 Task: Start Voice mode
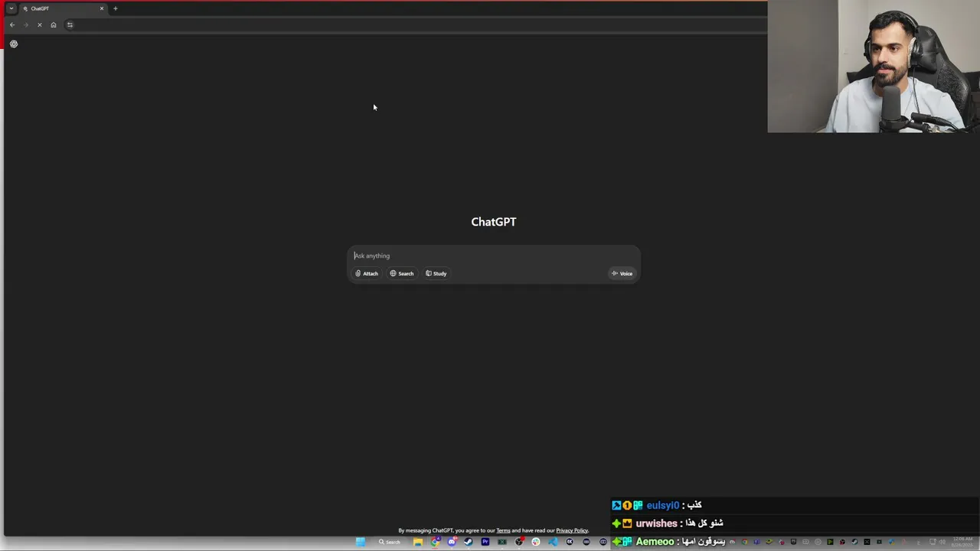point(622,273)
